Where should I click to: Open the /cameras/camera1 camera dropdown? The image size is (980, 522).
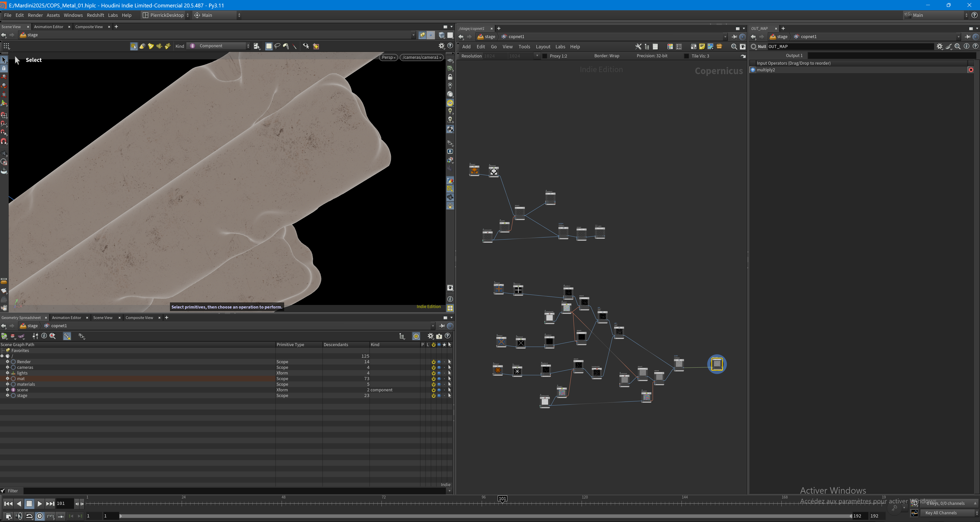422,58
